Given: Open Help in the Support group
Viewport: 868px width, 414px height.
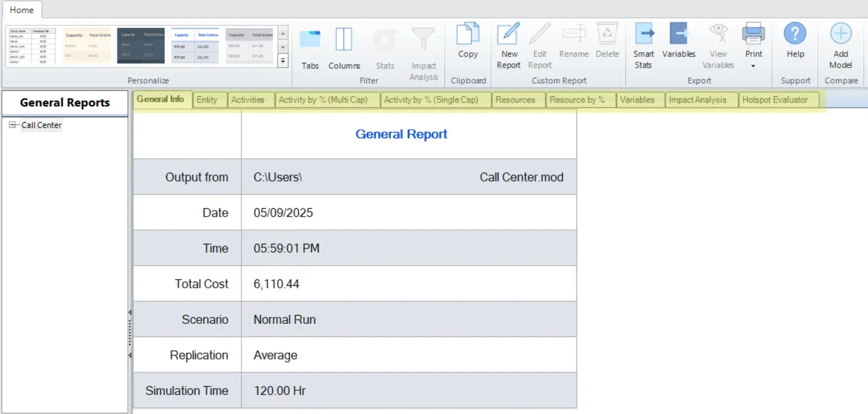Looking at the screenshot, I should point(795,40).
